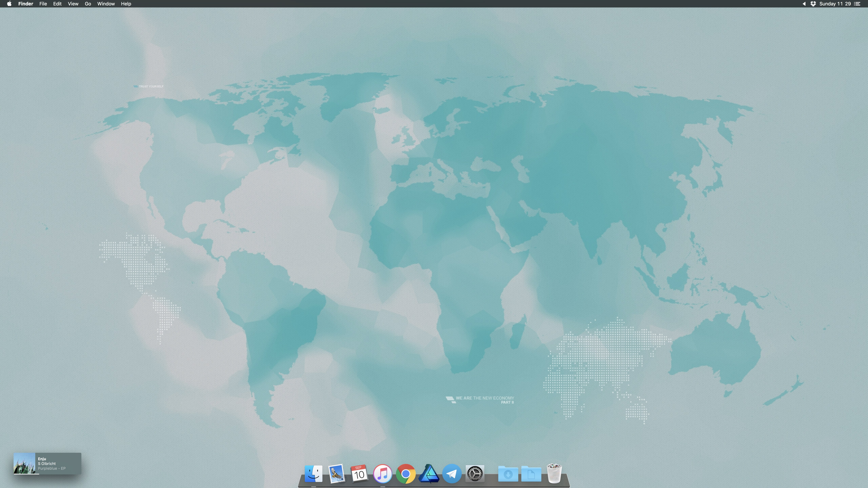
Task: Launch Telegram from the Dock
Action: click(x=451, y=474)
